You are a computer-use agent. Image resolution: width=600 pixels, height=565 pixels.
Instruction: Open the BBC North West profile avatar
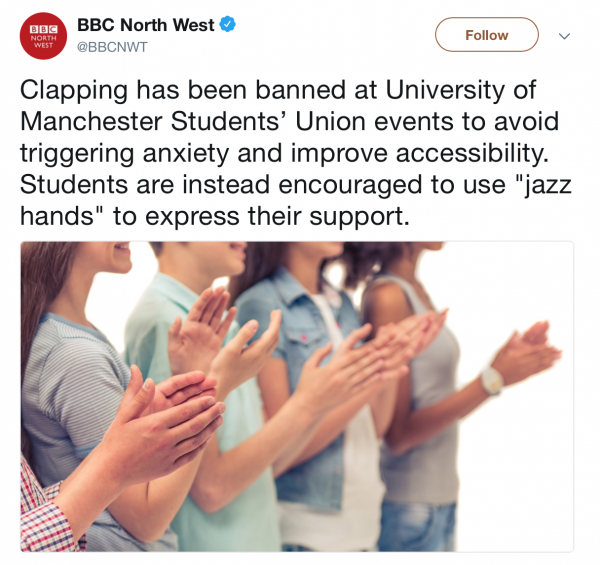[43, 36]
